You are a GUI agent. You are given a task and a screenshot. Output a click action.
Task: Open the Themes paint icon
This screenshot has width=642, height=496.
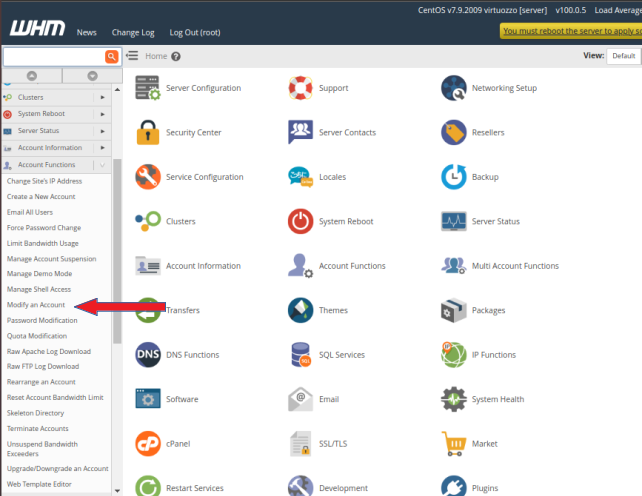301,310
